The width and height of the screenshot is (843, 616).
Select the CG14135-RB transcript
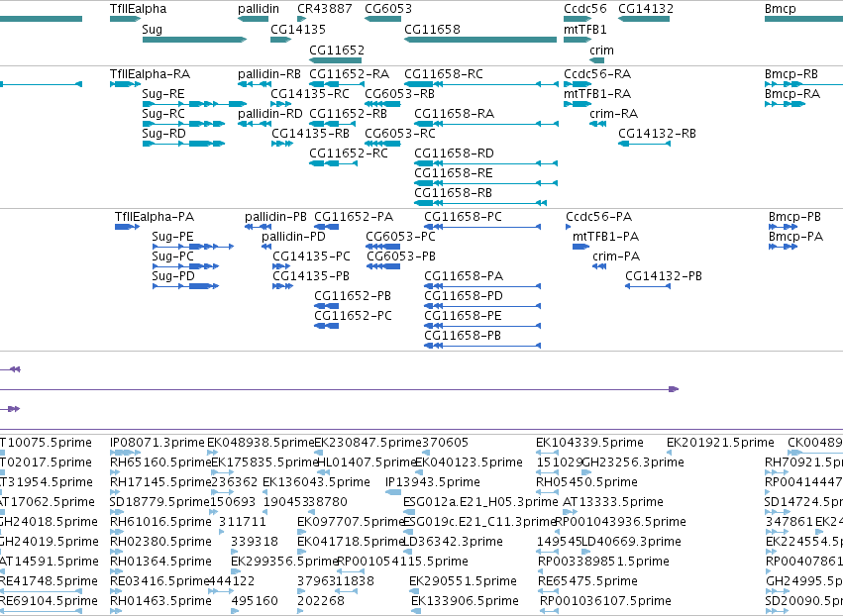click(281, 144)
